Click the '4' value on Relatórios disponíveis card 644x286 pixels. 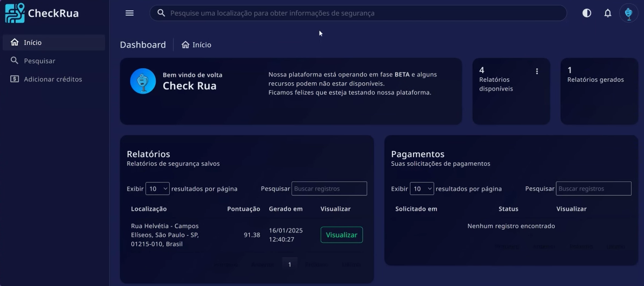tap(482, 70)
